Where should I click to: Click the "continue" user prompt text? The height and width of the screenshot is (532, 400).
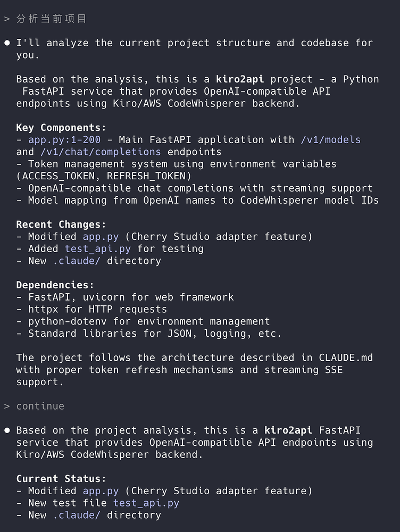tap(40, 406)
